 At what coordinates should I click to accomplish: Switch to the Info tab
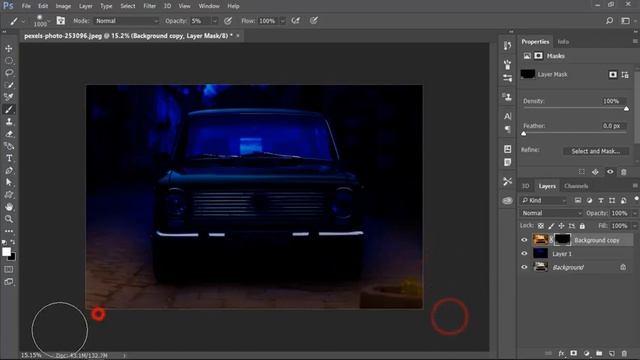pos(563,42)
